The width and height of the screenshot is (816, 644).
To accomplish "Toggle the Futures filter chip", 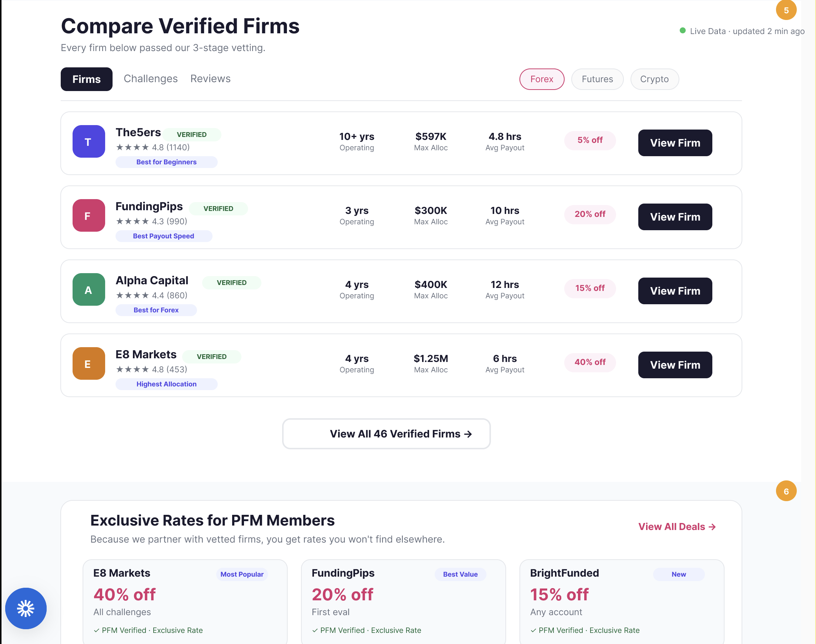I will (597, 79).
